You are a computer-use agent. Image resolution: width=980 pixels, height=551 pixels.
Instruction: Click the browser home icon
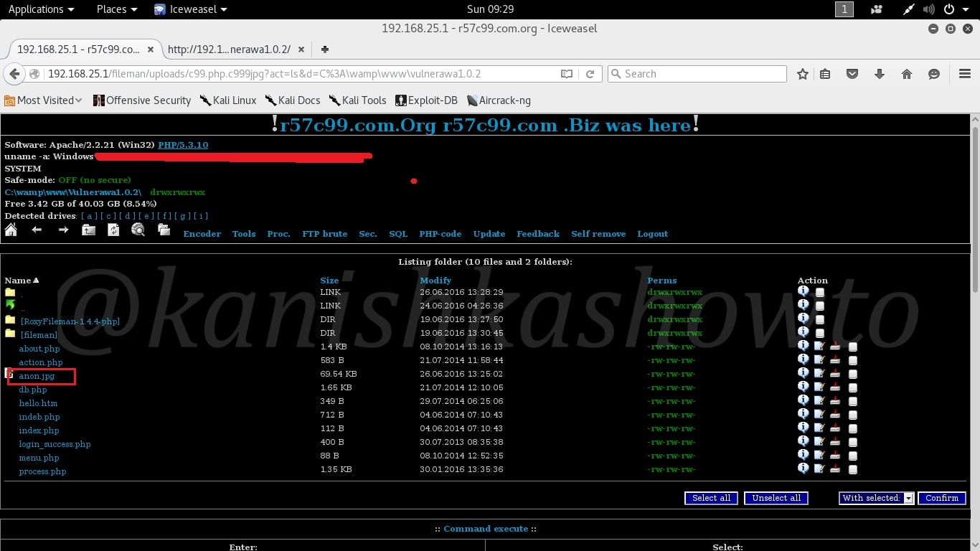tap(907, 74)
